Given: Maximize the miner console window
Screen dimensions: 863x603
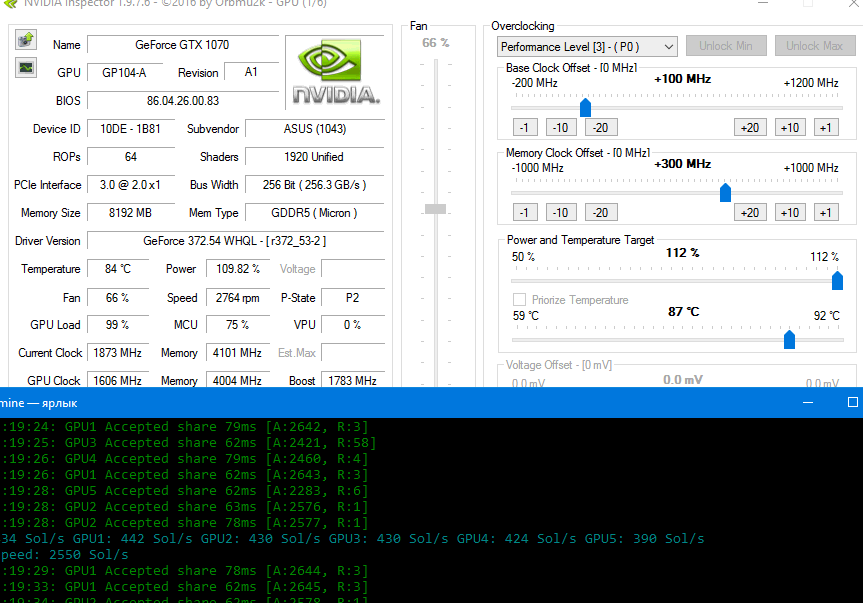Looking at the screenshot, I should [x=853, y=403].
